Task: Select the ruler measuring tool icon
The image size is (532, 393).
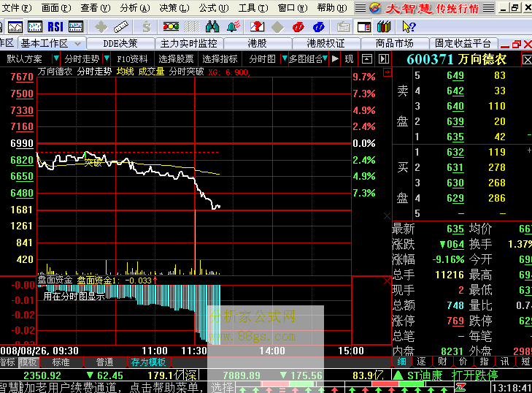Action: pyautogui.click(x=121, y=26)
